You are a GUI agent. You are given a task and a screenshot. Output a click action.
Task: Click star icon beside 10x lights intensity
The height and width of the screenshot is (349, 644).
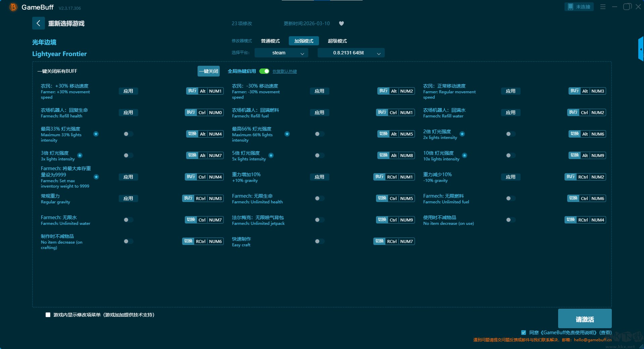coord(465,155)
